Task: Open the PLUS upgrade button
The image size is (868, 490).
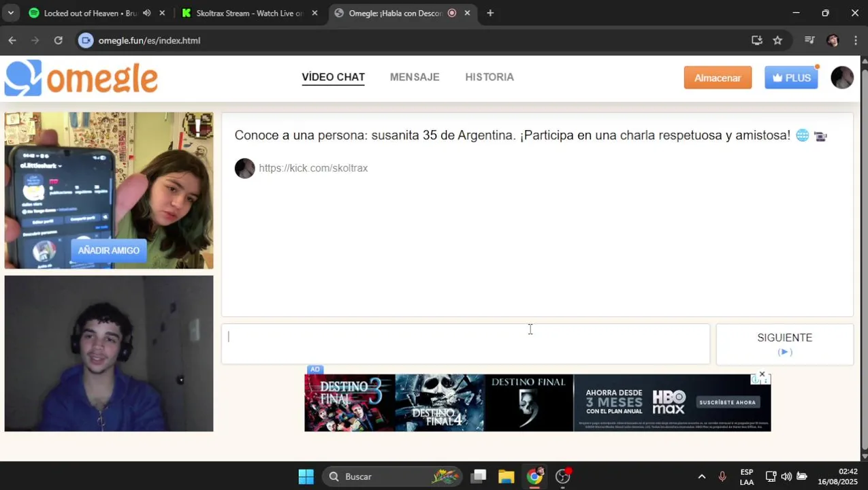Action: point(791,78)
